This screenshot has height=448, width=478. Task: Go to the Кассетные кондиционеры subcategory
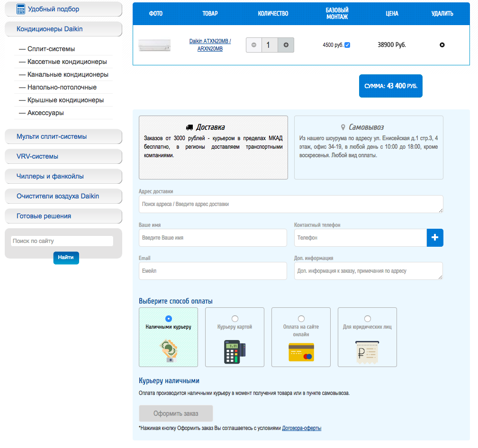click(x=67, y=62)
